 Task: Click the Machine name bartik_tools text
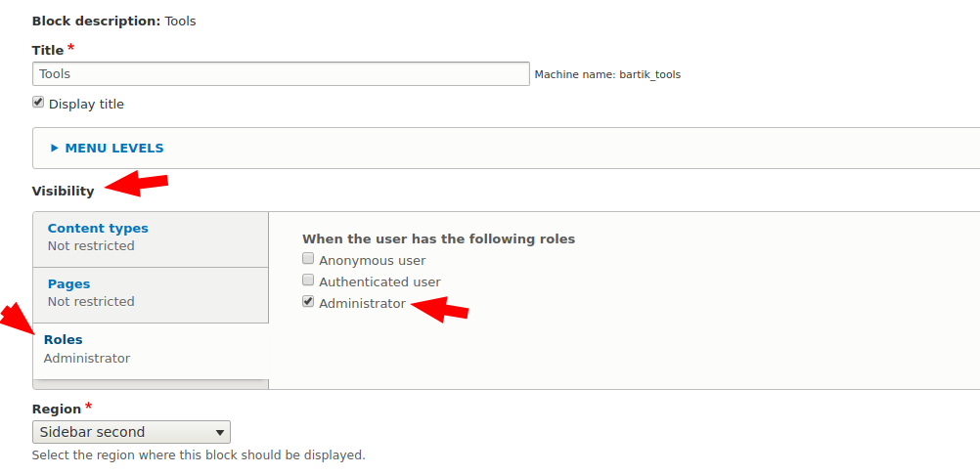click(x=607, y=75)
